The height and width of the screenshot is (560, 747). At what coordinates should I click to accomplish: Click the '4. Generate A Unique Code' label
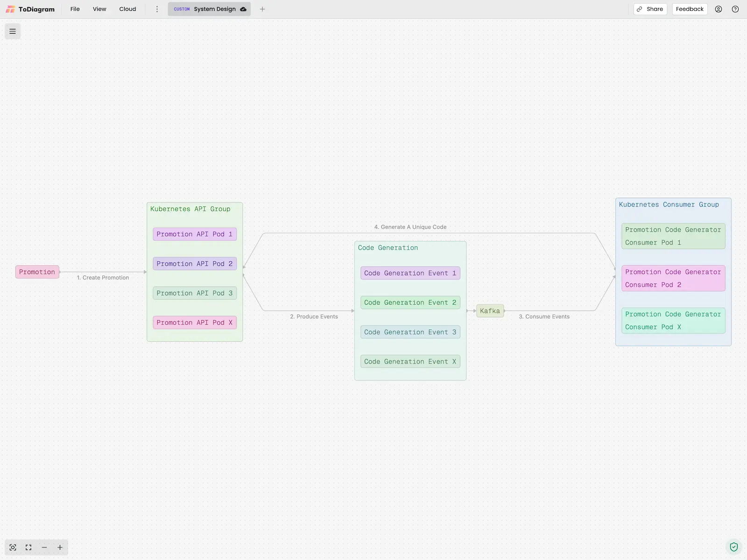point(410,227)
